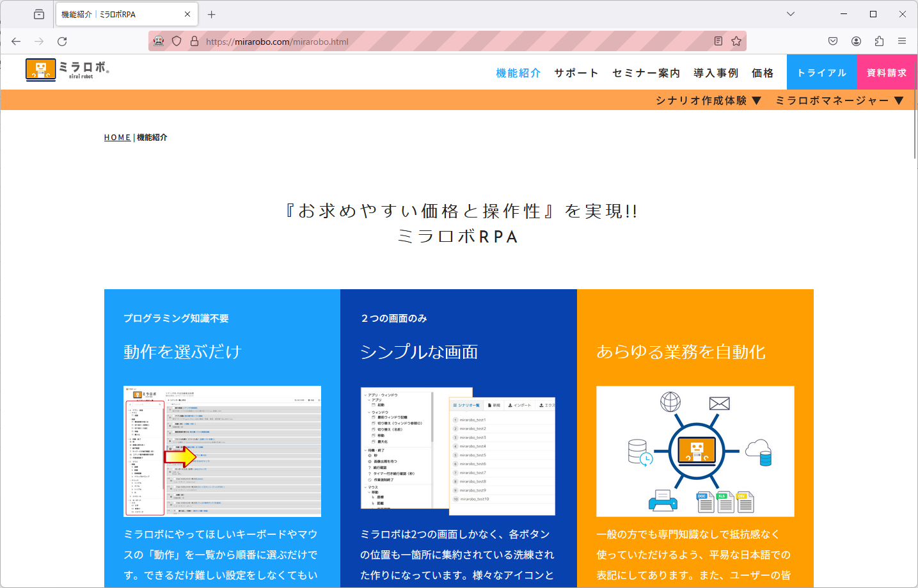Click the トライアル button
This screenshot has height=588, width=918.
click(x=822, y=72)
